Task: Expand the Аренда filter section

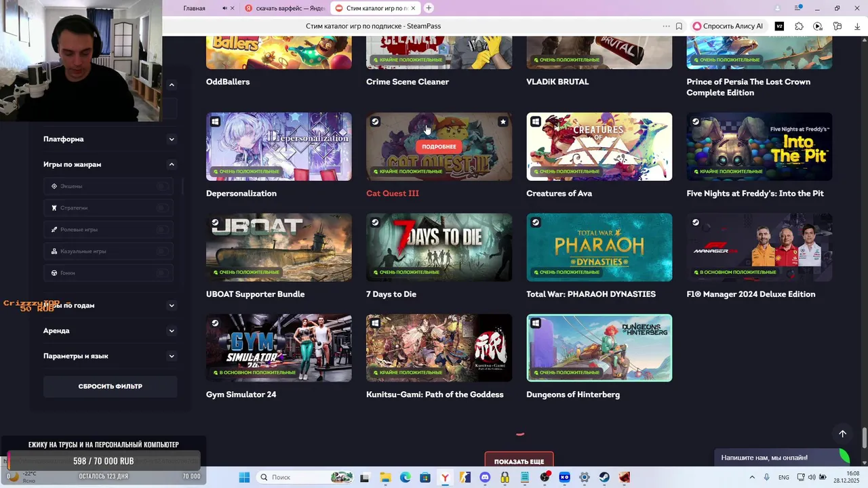Action: [172, 331]
